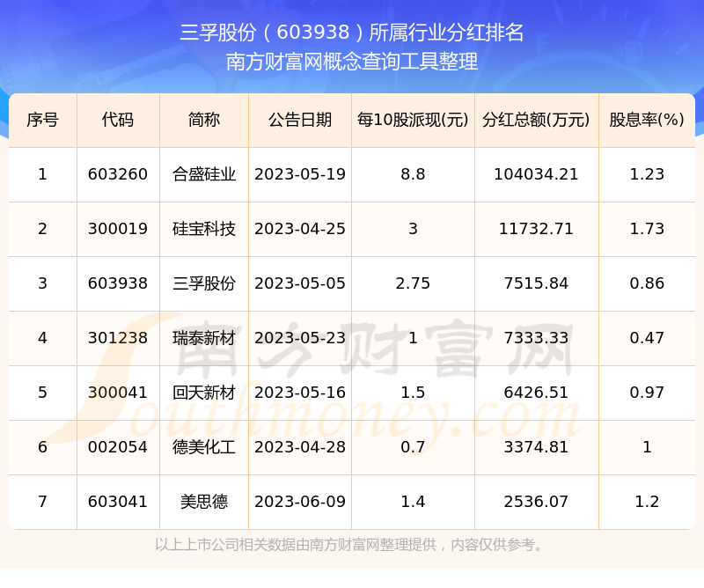Click the date 2023-05-23

point(300,338)
